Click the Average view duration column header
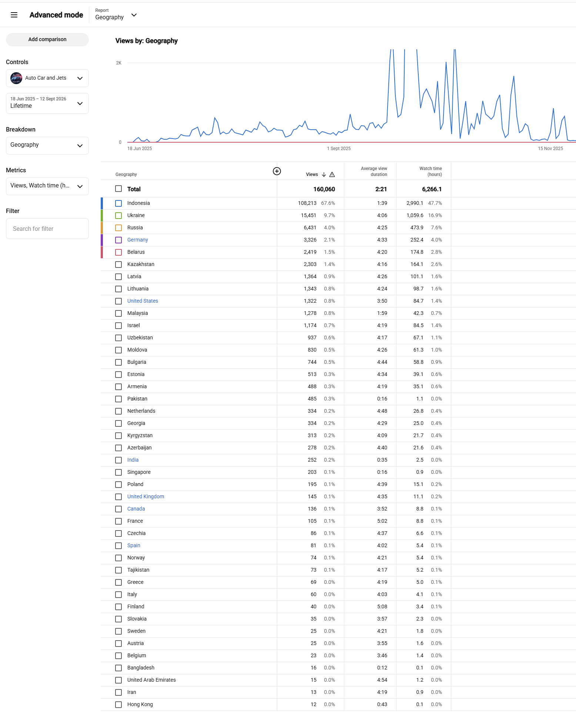 coord(374,172)
